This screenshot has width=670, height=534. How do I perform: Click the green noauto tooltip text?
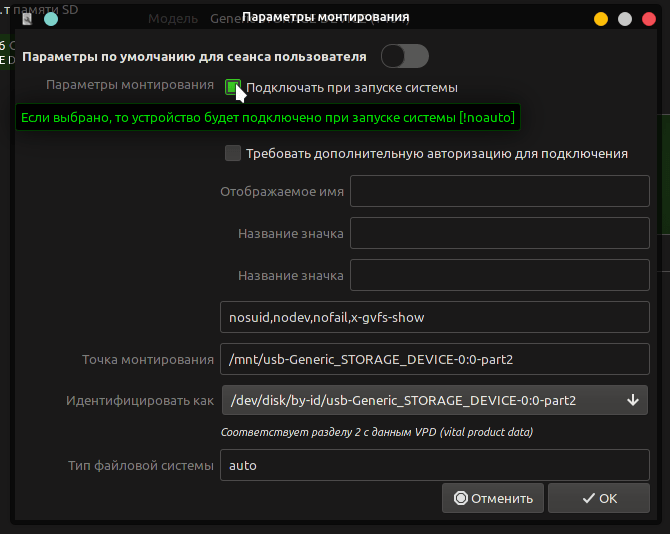267,118
